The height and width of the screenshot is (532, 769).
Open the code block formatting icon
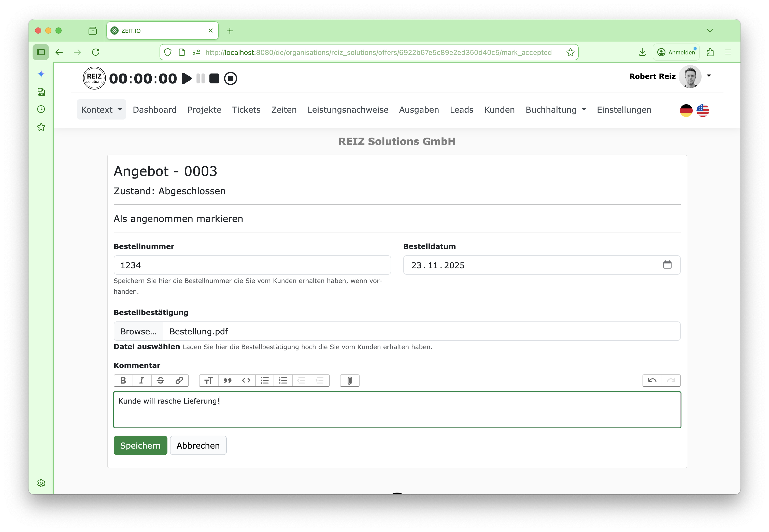tap(246, 380)
